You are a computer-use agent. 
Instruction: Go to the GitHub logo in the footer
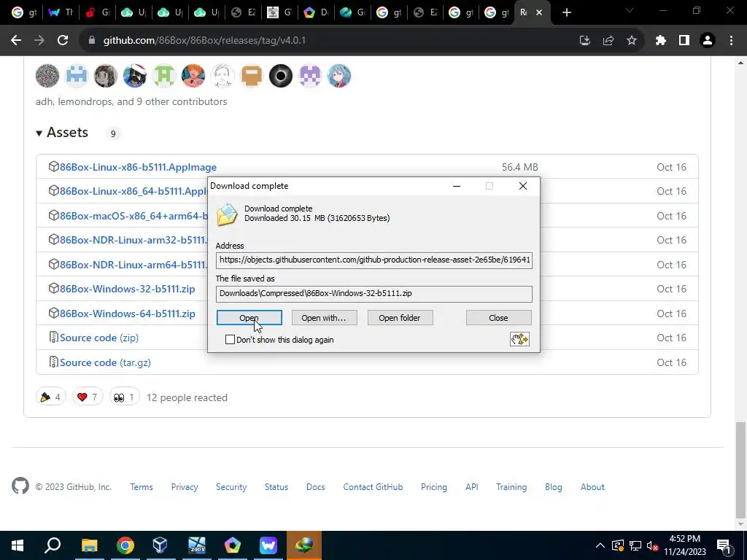20,486
